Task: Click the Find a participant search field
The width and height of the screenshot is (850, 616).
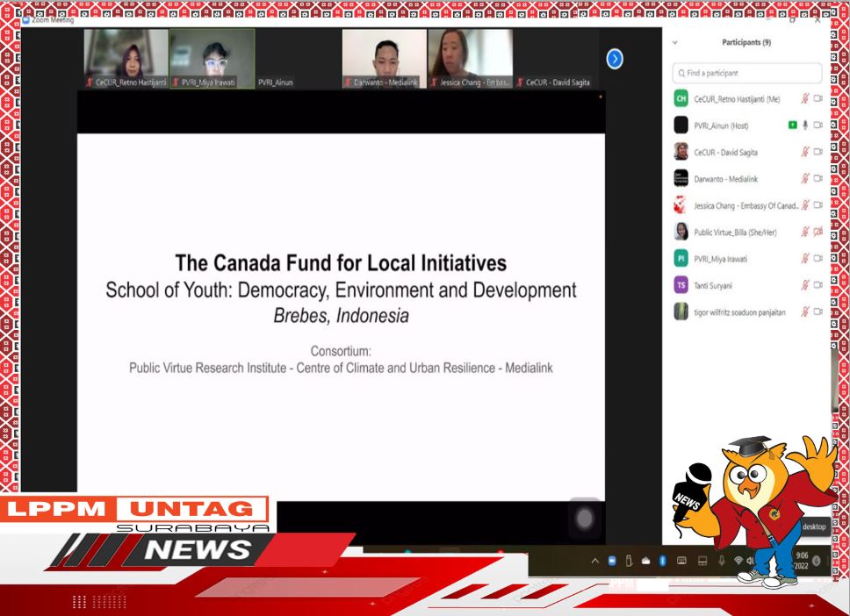Action: pos(747,73)
